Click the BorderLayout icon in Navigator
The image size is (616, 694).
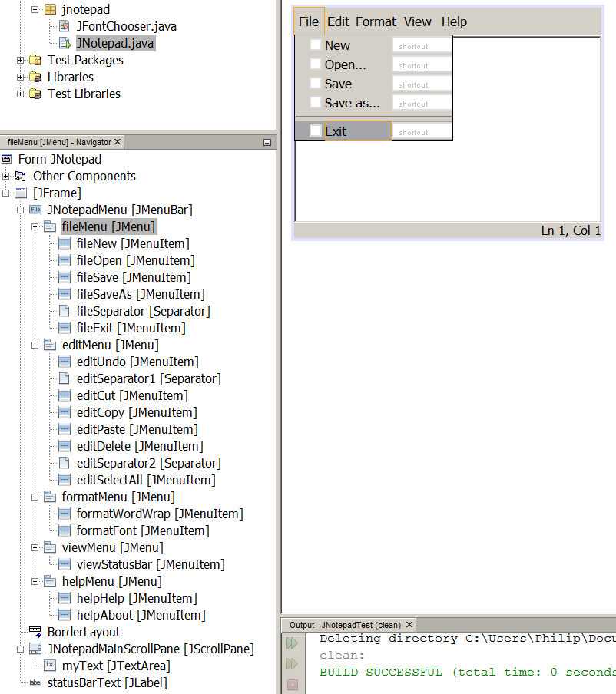coord(35,632)
